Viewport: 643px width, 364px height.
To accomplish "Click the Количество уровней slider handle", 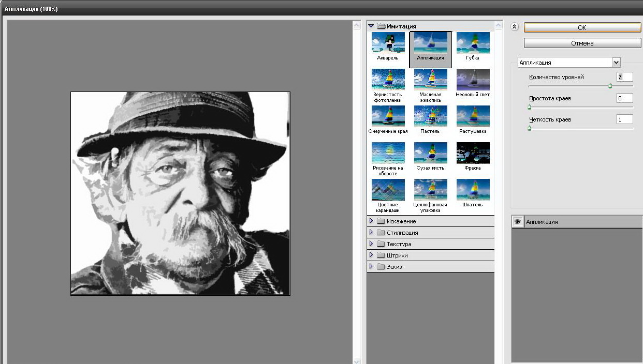I will click(610, 86).
